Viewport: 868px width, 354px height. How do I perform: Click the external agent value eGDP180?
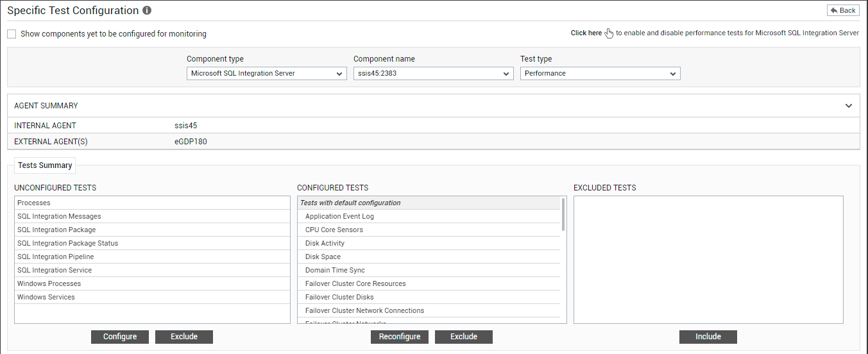(191, 142)
